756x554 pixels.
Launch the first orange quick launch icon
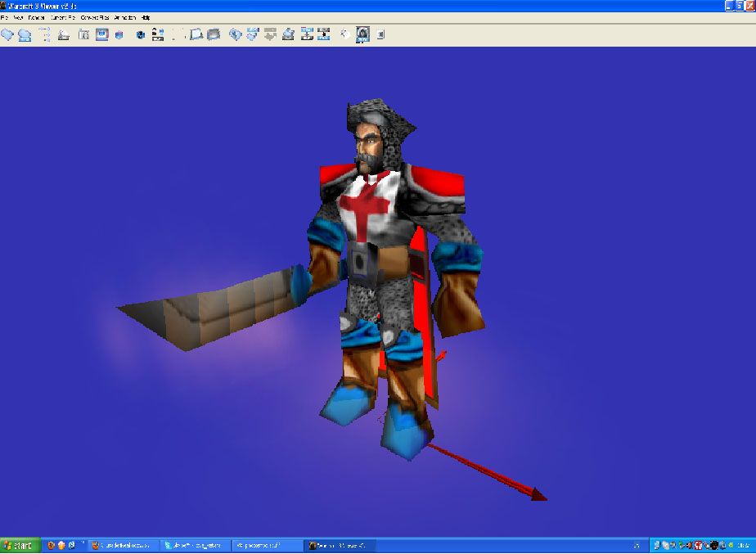(x=51, y=545)
